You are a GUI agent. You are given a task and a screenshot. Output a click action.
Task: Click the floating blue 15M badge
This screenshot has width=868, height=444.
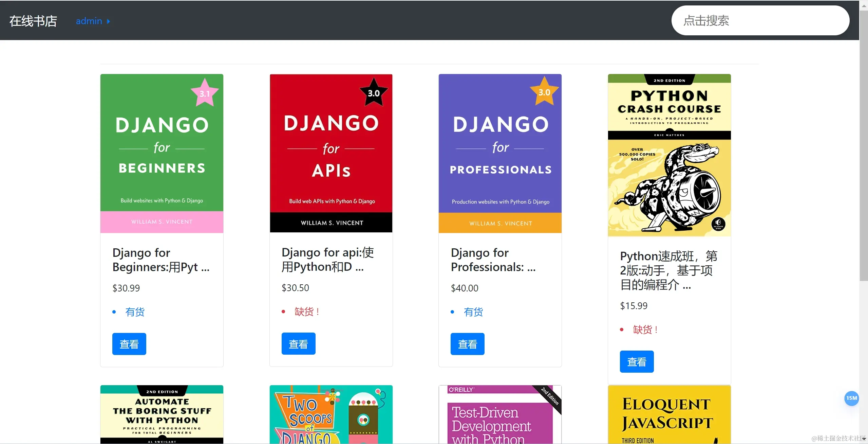click(851, 398)
